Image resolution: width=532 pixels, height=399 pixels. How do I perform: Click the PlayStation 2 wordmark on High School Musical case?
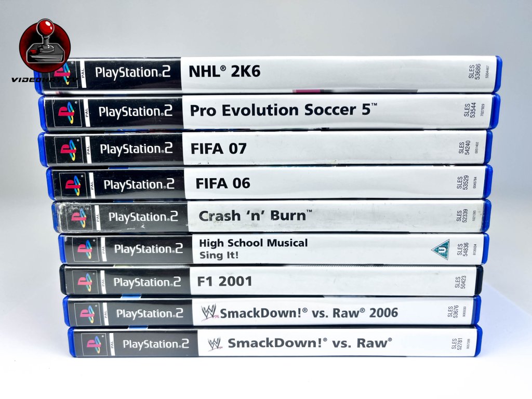tap(149, 249)
